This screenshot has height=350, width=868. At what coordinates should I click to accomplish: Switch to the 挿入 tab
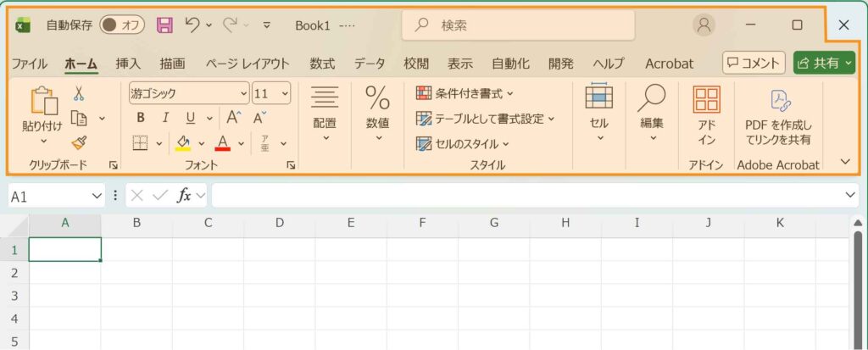(x=129, y=64)
